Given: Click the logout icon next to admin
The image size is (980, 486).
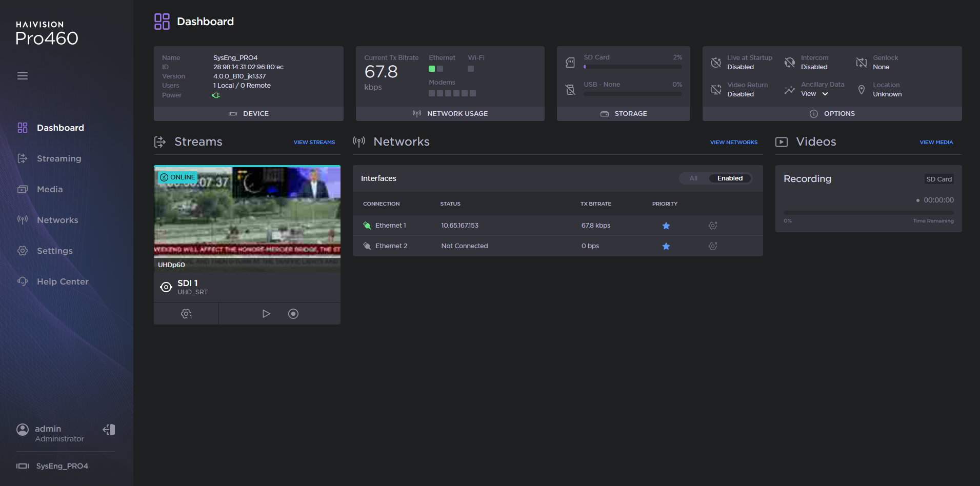Looking at the screenshot, I should tap(109, 430).
